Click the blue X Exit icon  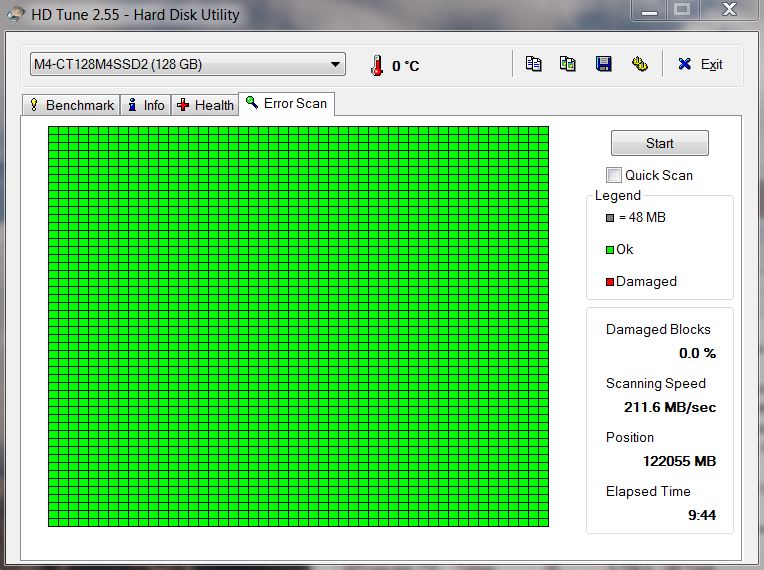pos(685,64)
